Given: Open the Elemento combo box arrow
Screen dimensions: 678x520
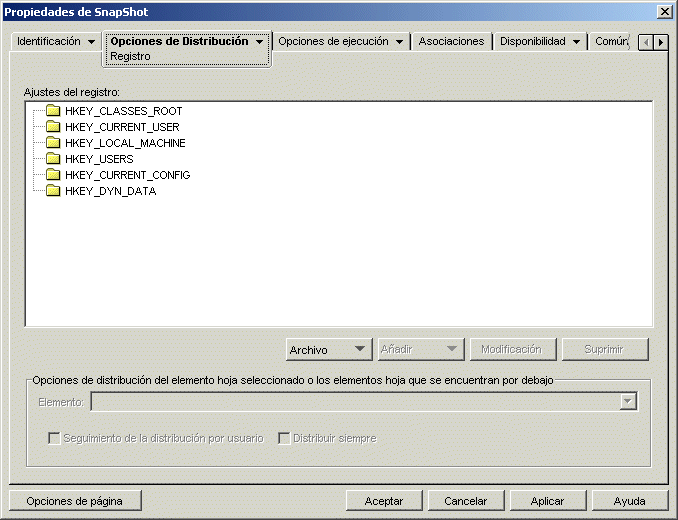Looking at the screenshot, I should tap(628, 402).
